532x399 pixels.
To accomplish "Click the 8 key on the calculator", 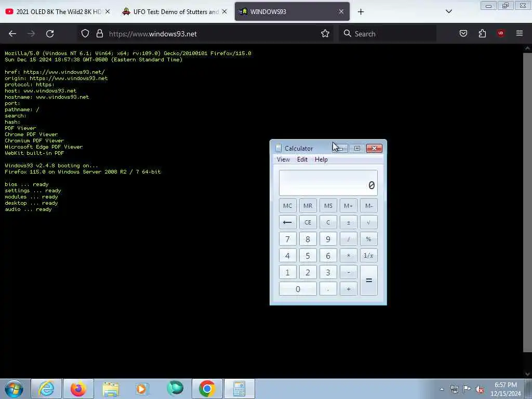I will click(308, 239).
